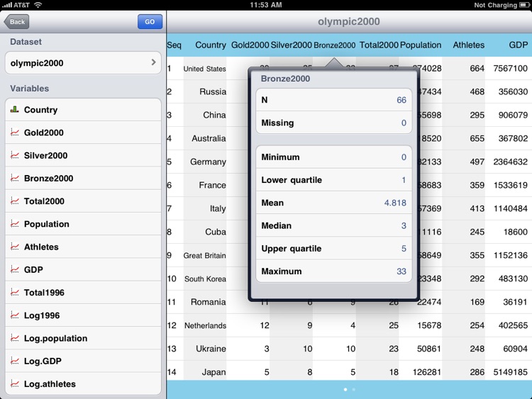The width and height of the screenshot is (532, 399).
Task: Tap the olympic2000 title in header bar
Action: (349, 22)
